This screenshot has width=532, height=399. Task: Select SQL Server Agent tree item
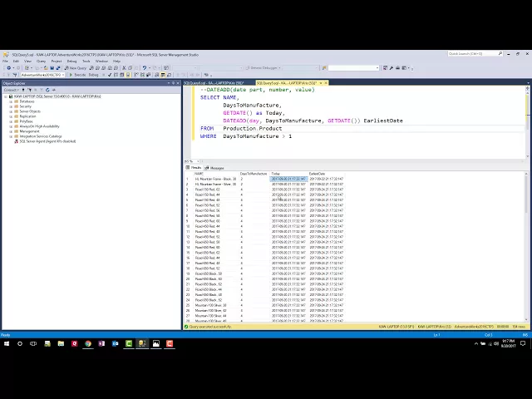pos(47,141)
